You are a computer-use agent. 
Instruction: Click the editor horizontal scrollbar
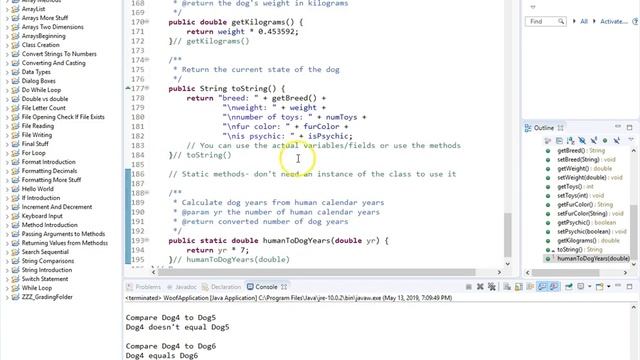click(x=316, y=272)
